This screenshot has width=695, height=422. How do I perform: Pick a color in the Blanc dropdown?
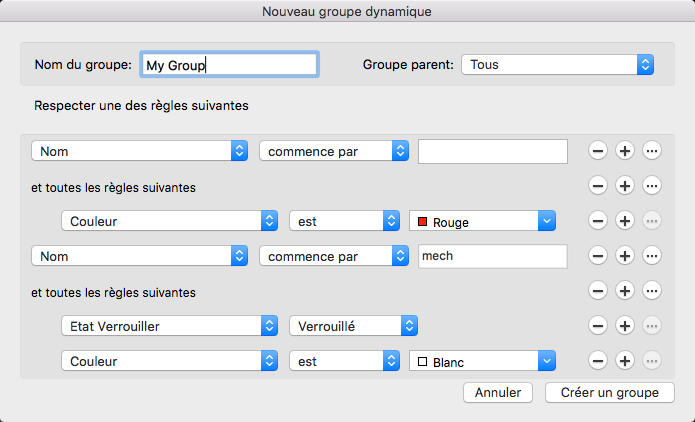coord(482,360)
